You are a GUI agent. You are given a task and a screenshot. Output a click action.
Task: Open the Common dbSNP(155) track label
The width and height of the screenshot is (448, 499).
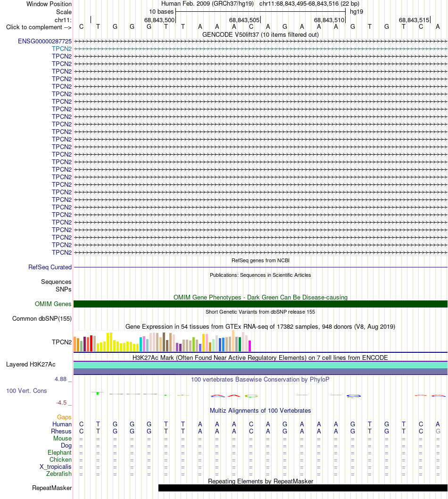42,318
